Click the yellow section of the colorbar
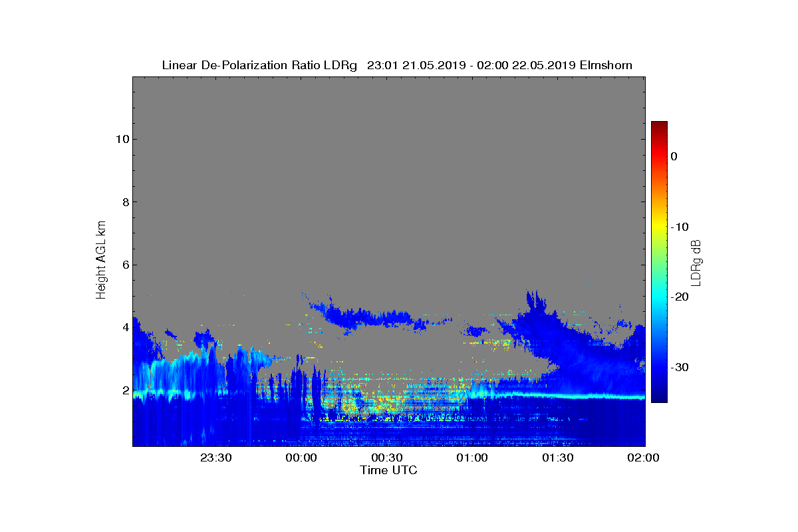The image size is (798, 532). [659, 226]
